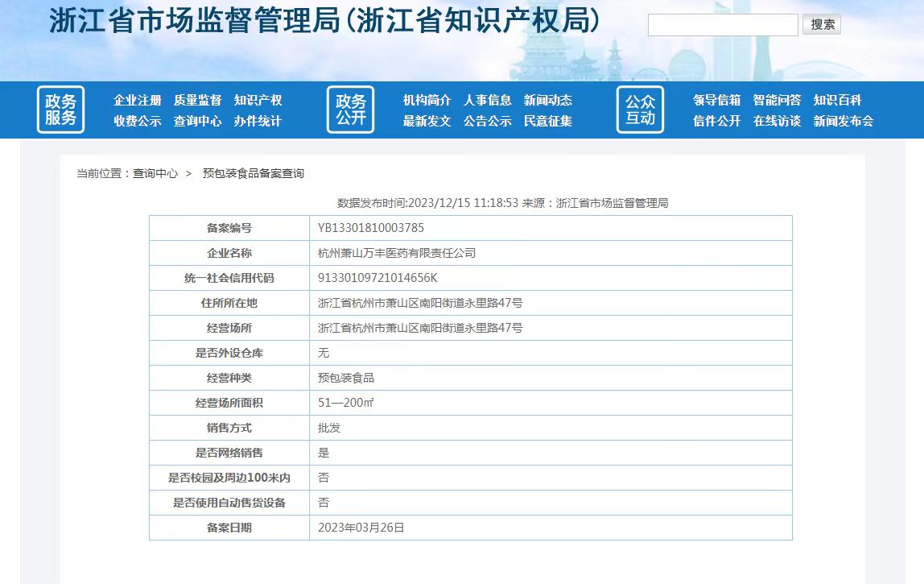Click the 是否网络销售 value 是

click(x=324, y=453)
